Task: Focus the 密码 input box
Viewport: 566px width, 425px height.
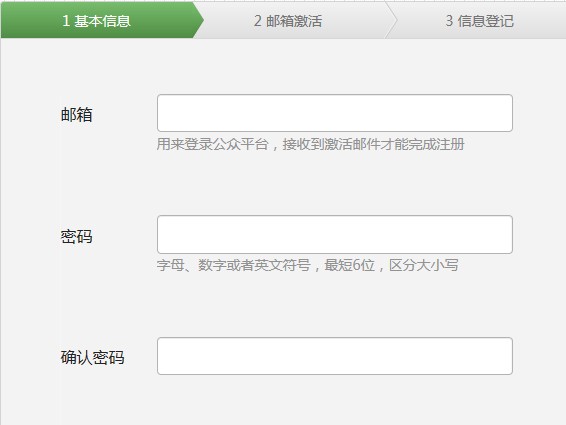Action: click(335, 234)
